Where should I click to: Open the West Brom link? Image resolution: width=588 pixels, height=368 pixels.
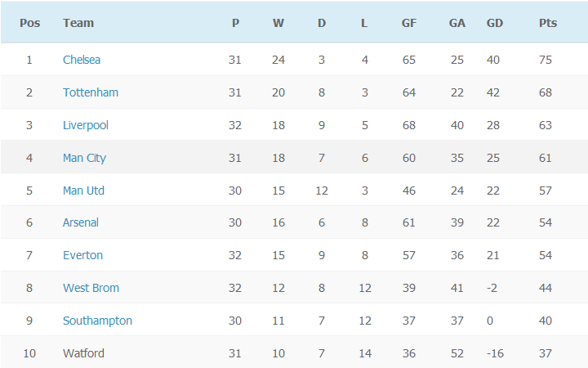(x=91, y=288)
